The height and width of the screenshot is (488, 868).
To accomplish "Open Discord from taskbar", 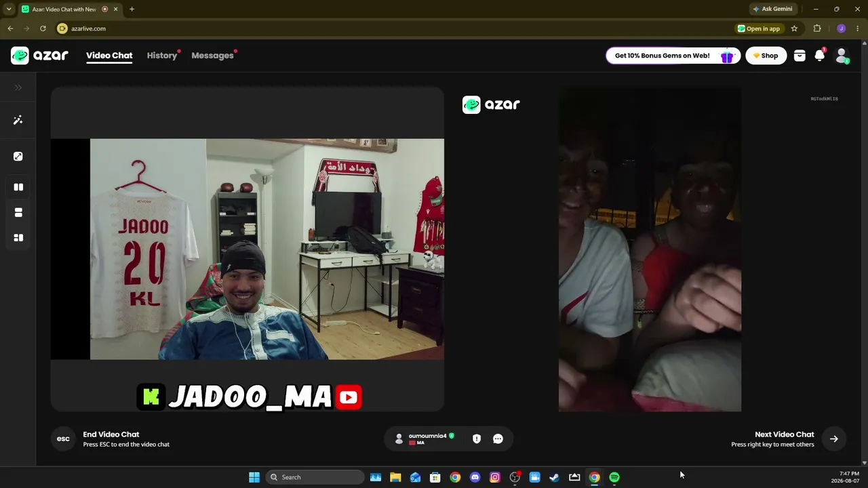I will pos(475,477).
